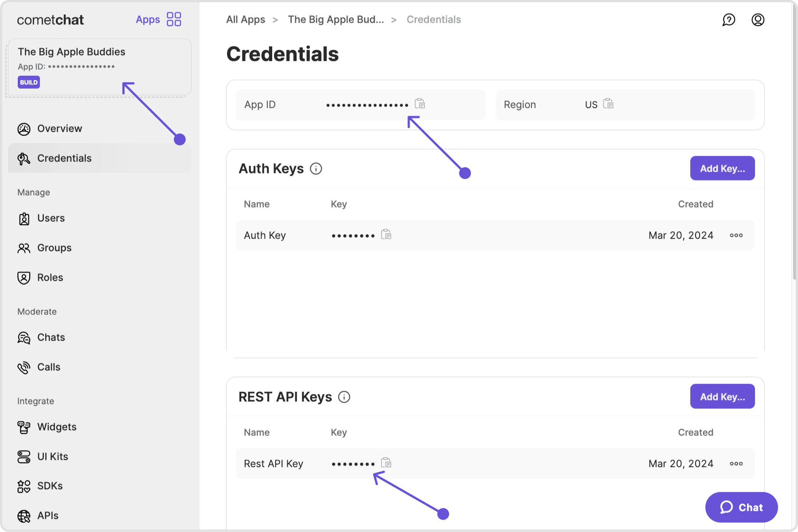Open the user account profile icon

coord(758,20)
